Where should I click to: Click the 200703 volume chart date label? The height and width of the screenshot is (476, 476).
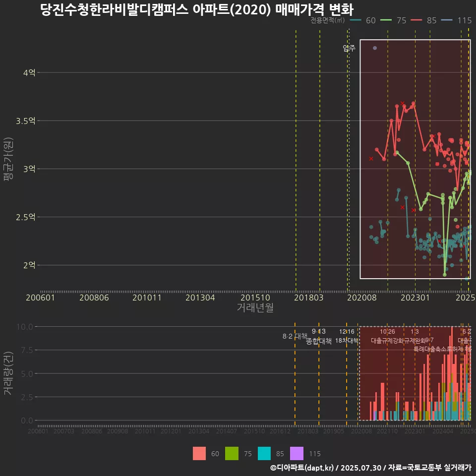pyautogui.click(x=64, y=431)
